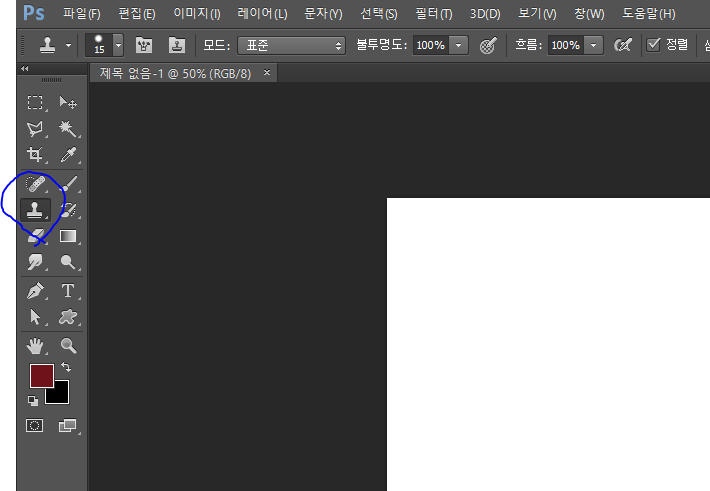Open the 필터(T) menu

(x=432, y=14)
